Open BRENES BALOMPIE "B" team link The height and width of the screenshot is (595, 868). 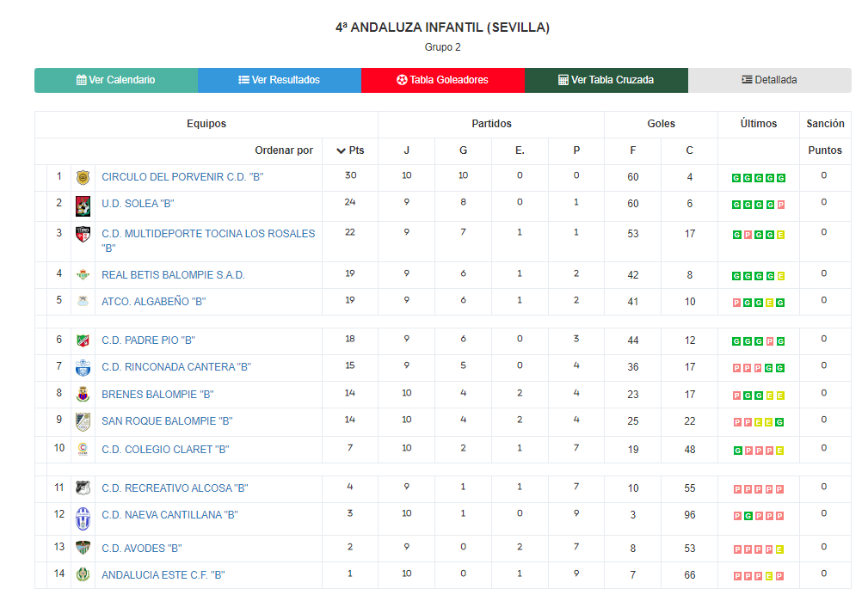[157, 395]
